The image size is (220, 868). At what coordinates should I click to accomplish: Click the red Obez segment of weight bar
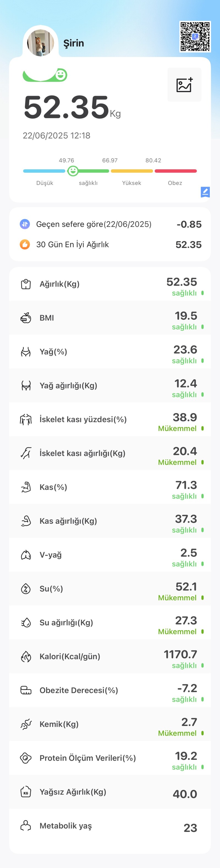(x=175, y=171)
